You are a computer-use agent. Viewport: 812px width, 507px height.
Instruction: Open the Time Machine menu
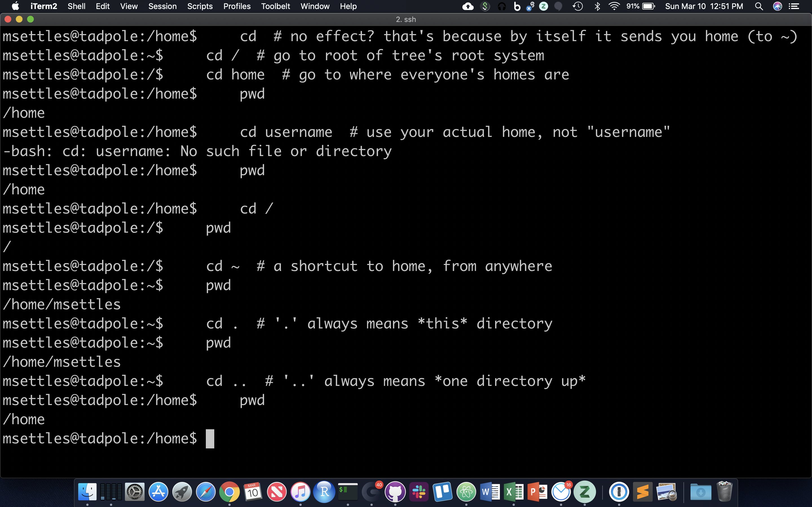578,6
